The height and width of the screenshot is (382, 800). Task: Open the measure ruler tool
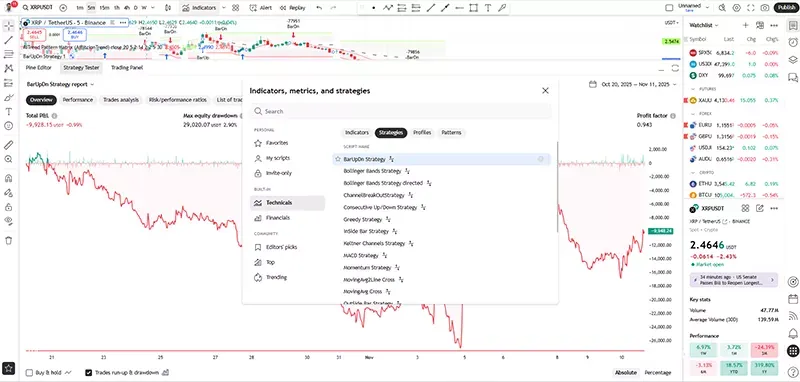[x=8, y=145]
